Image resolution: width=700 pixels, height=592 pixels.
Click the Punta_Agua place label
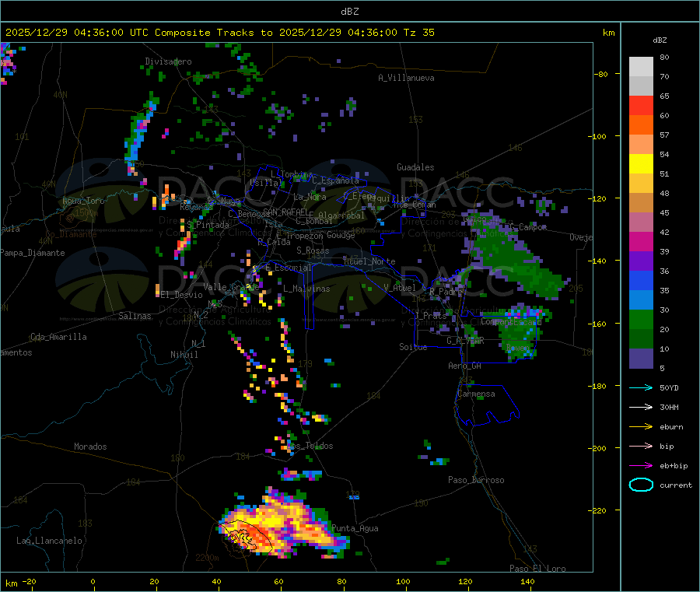(x=355, y=528)
